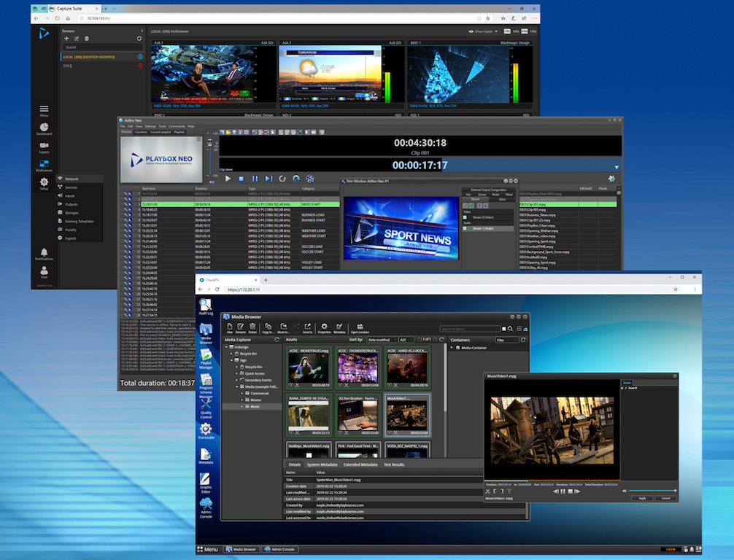The height and width of the screenshot is (560, 734).
Task: Click the edit server pencil icon
Action: click(77, 39)
